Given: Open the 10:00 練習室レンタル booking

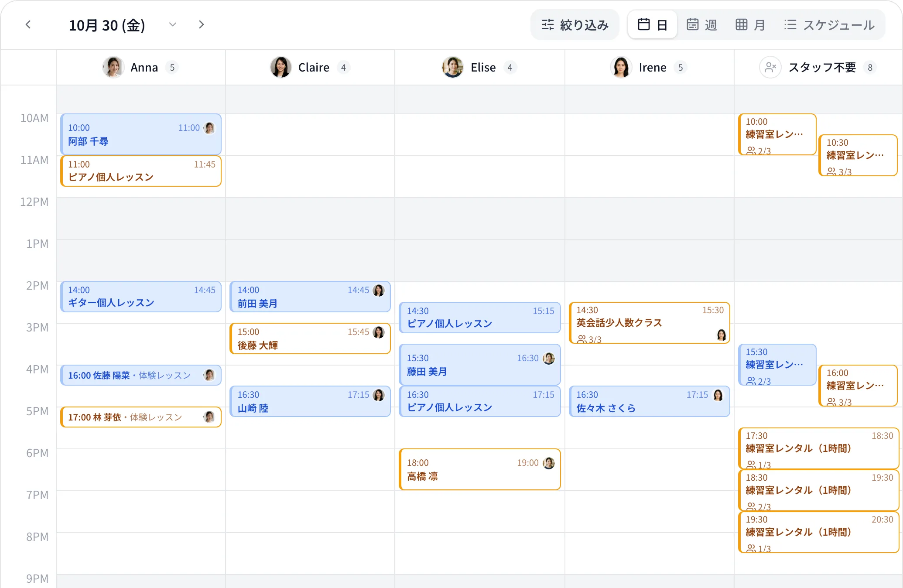Looking at the screenshot, I should pos(777,134).
